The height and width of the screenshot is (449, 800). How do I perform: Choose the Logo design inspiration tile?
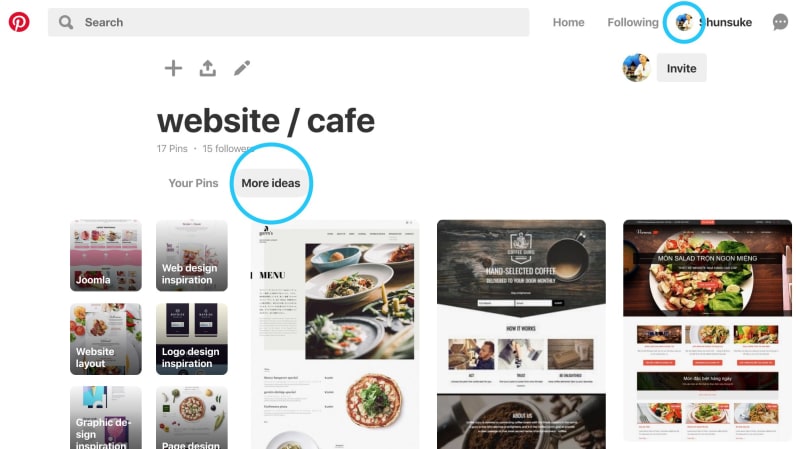point(192,339)
